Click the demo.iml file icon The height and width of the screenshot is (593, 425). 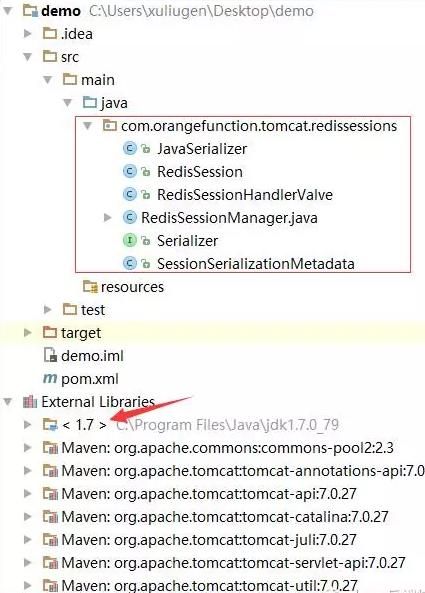coord(50,355)
